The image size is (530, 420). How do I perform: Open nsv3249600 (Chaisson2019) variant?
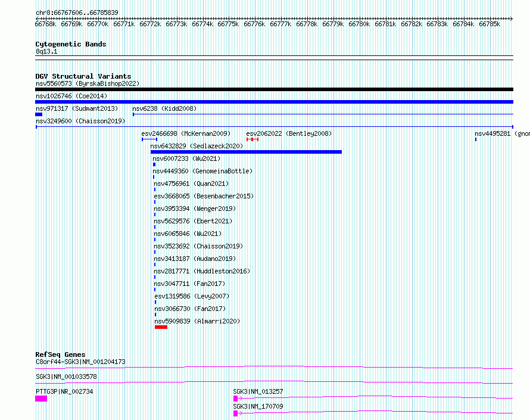pyautogui.click(x=80, y=121)
